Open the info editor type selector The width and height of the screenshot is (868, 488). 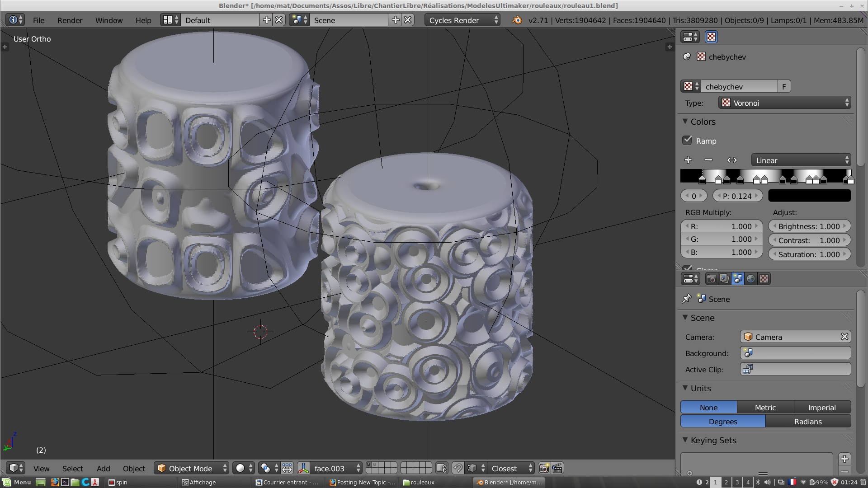click(x=16, y=20)
